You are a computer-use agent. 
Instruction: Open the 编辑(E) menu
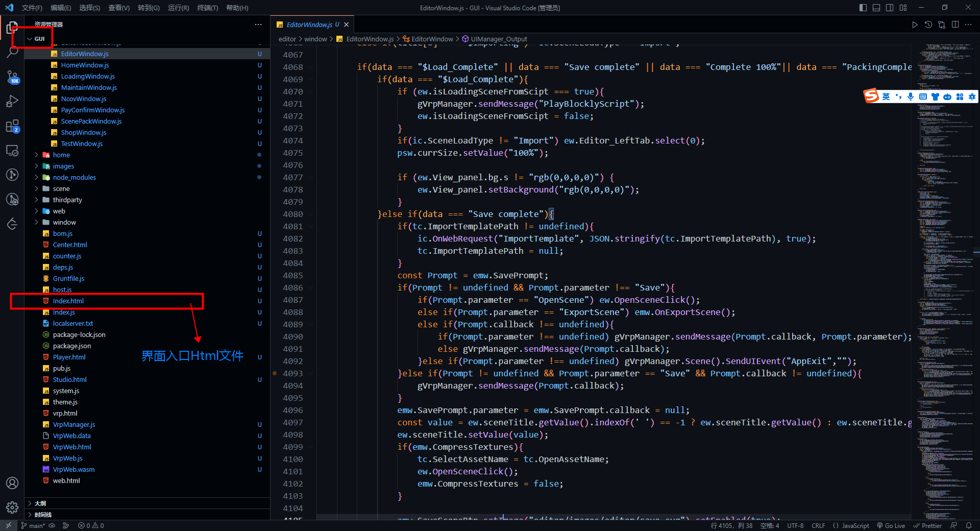61,8
